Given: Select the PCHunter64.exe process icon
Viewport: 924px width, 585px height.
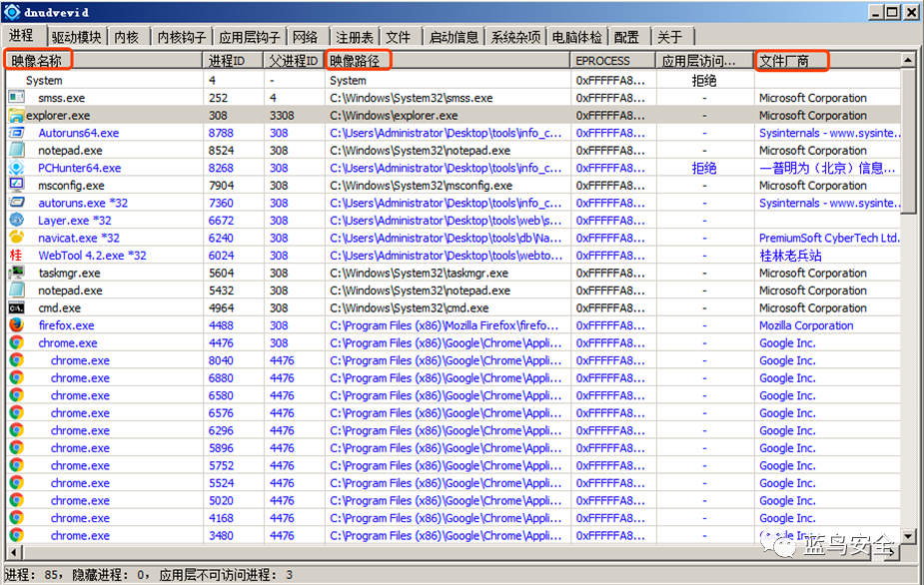Looking at the screenshot, I should 17,168.
